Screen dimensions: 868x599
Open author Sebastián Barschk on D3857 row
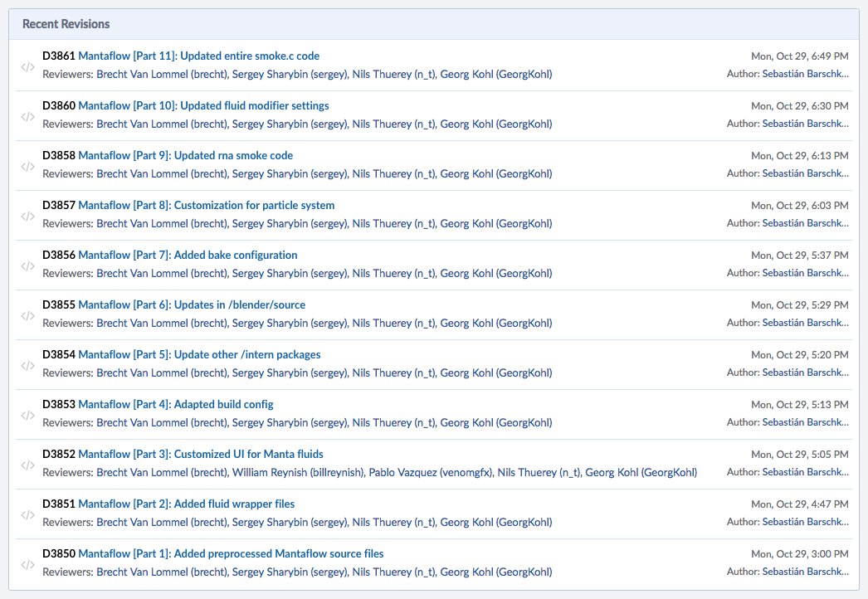806,223
